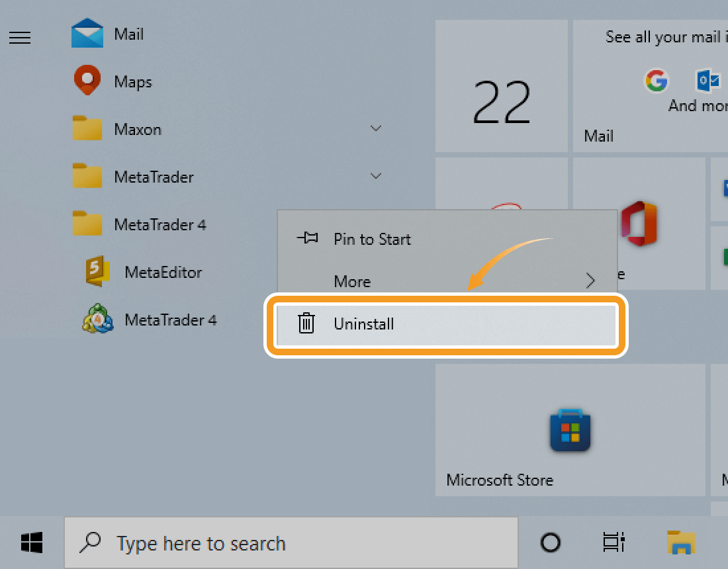The width and height of the screenshot is (728, 569).
Task: Toggle the hamburger menu in Start
Action: 20,38
